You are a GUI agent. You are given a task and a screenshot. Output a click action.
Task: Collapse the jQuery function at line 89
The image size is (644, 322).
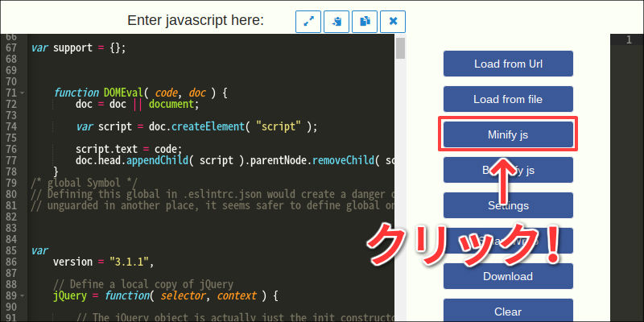(23, 295)
